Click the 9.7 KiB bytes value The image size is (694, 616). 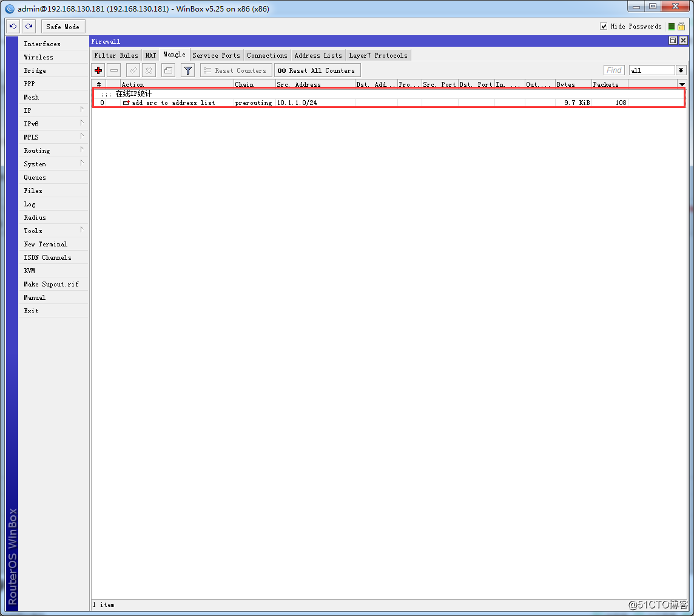[x=577, y=103]
